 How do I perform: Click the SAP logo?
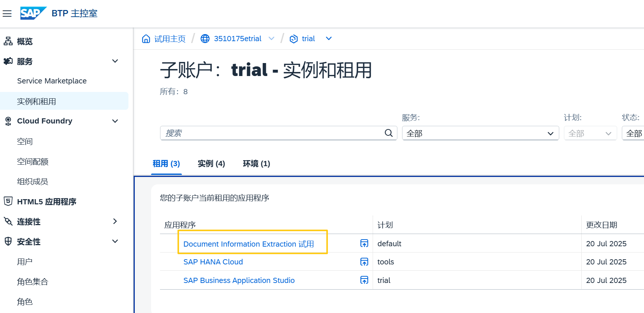click(33, 13)
